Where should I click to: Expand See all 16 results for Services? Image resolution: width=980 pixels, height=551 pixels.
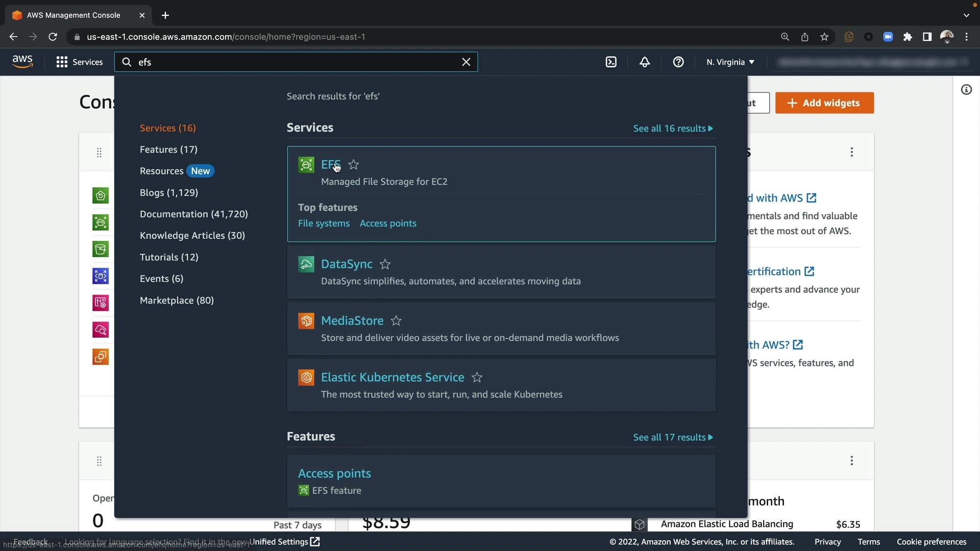pyautogui.click(x=673, y=129)
